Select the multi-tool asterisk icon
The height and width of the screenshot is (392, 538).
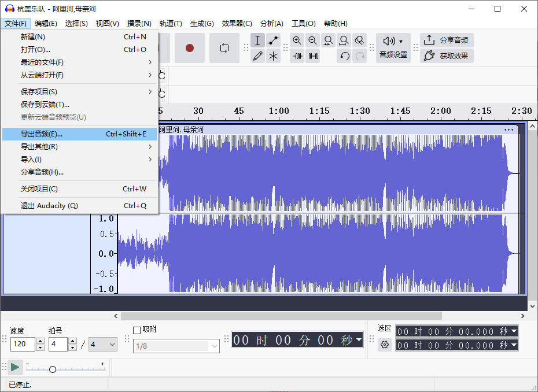pyautogui.click(x=273, y=56)
